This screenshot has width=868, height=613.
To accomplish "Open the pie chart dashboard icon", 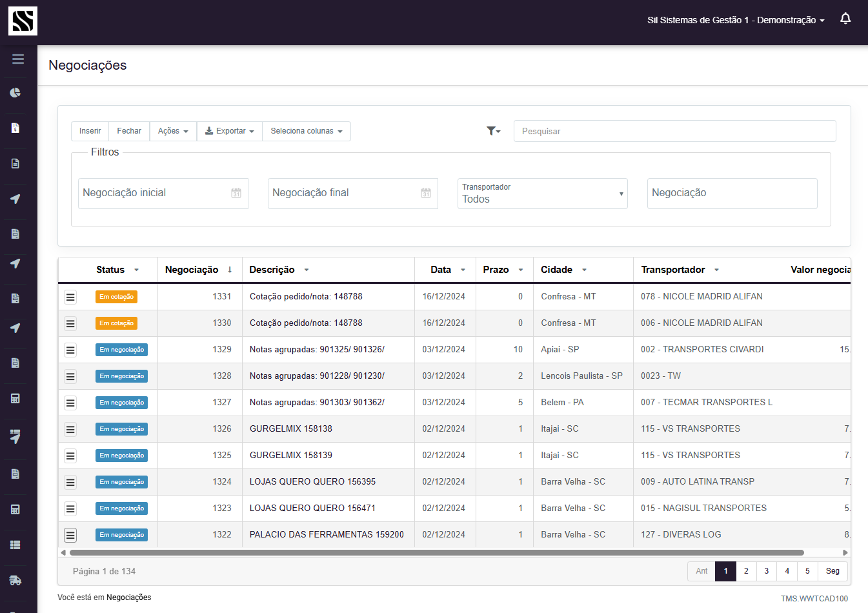I will coord(15,93).
